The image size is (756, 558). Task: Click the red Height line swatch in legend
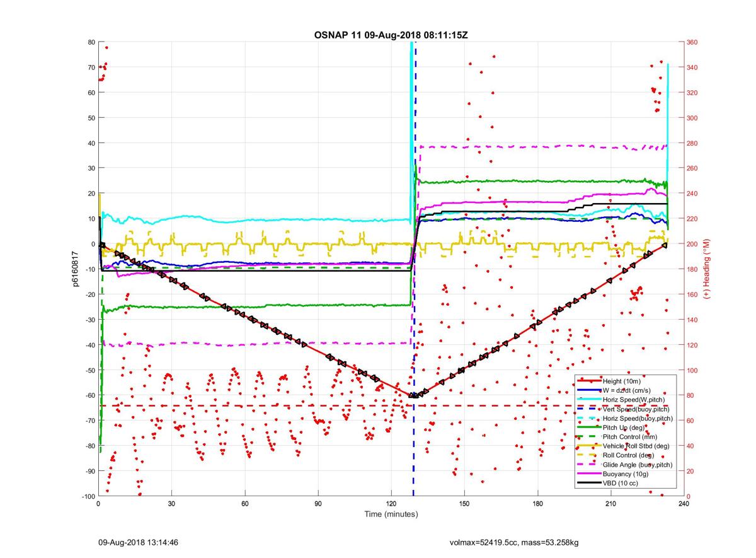[589, 381]
